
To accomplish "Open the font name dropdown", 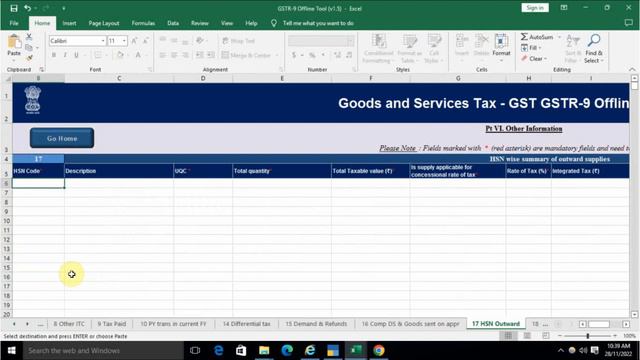I will pyautogui.click(x=103, y=41).
